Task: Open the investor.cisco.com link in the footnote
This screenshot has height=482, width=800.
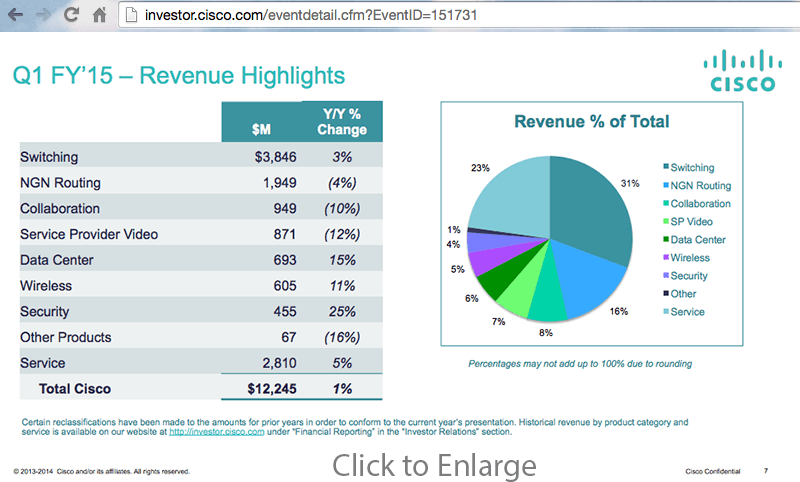Action: click(x=215, y=432)
